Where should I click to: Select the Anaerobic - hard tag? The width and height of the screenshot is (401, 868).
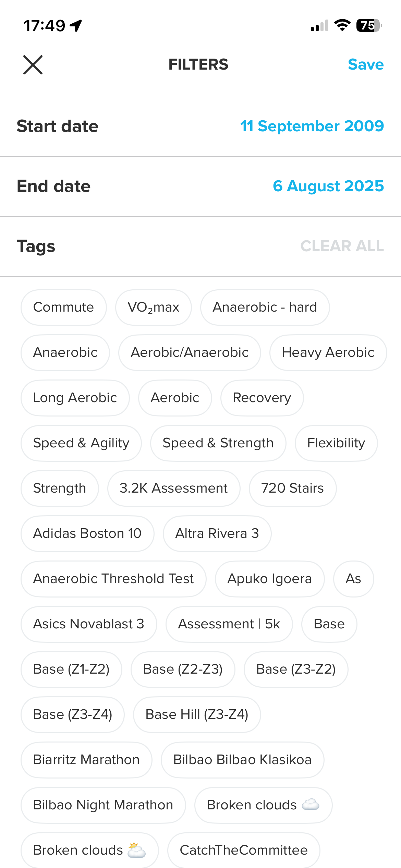265,307
